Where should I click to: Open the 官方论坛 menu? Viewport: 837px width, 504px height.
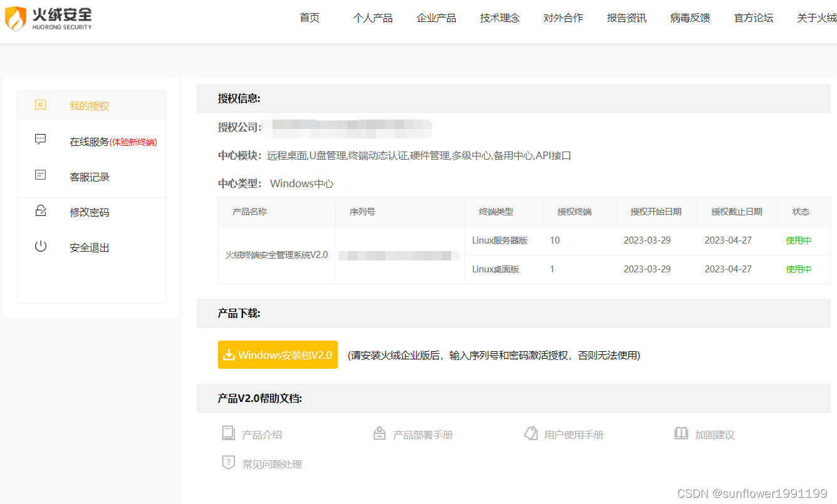[754, 18]
